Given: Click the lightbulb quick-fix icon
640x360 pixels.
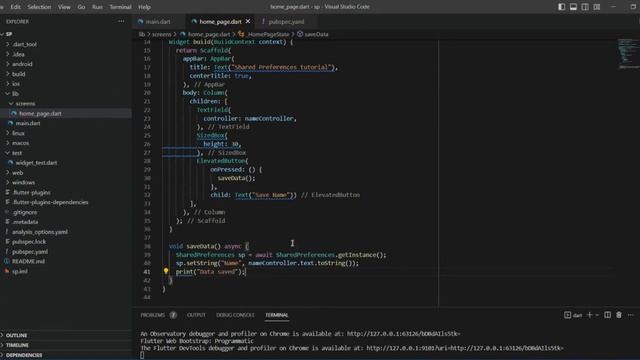Looking at the screenshot, I should [x=166, y=271].
